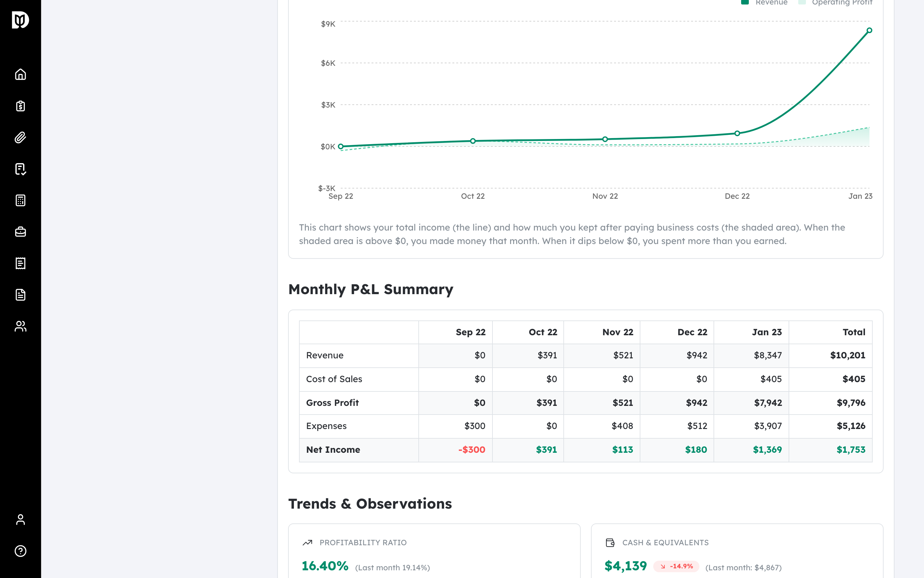924x578 pixels.
Task: Open the receipt icon in sidebar
Action: point(20,263)
